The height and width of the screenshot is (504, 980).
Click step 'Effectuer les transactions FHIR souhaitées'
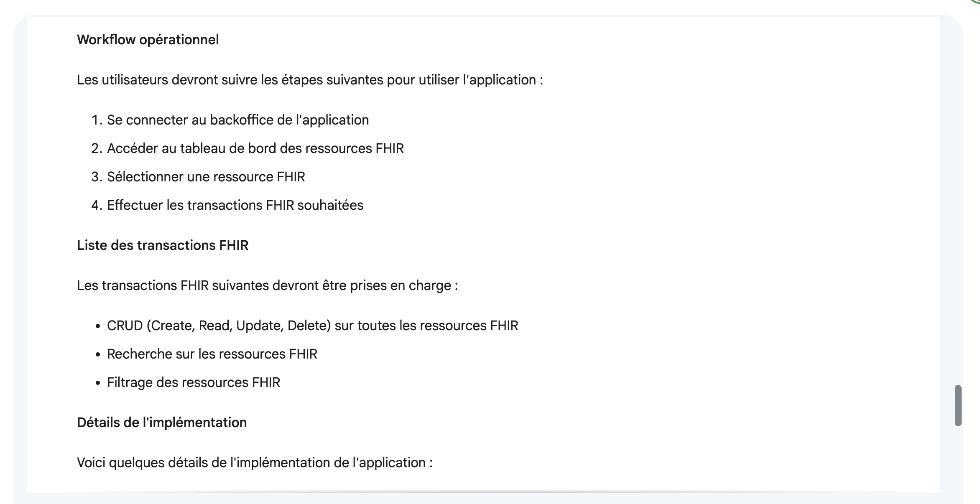235,205
